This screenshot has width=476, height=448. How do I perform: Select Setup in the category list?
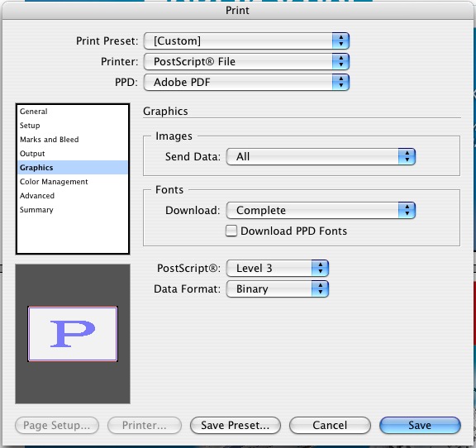pyautogui.click(x=73, y=126)
